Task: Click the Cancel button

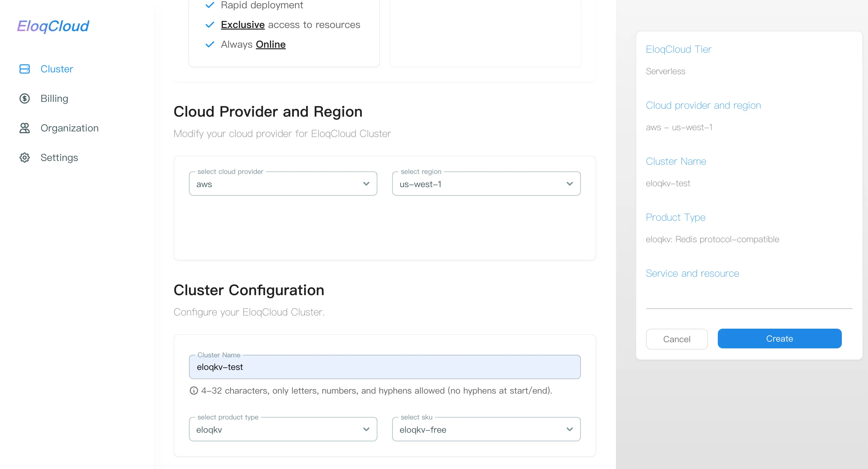Action: click(676, 339)
